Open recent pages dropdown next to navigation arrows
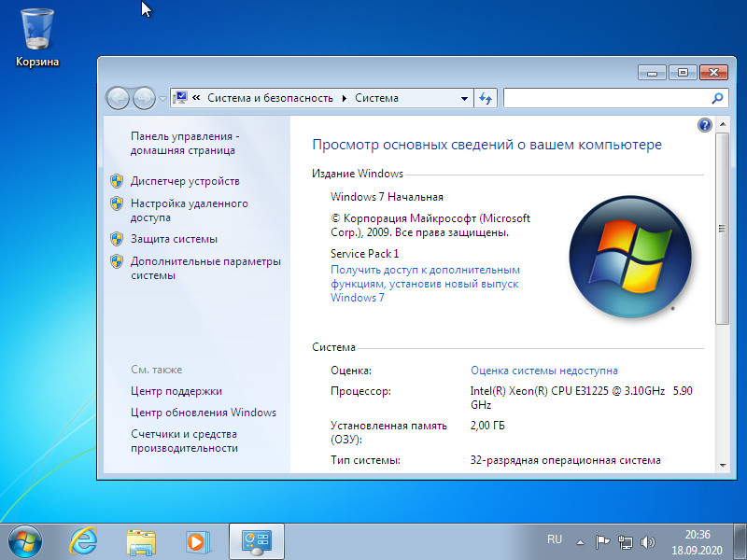The image size is (747, 560). click(162, 99)
